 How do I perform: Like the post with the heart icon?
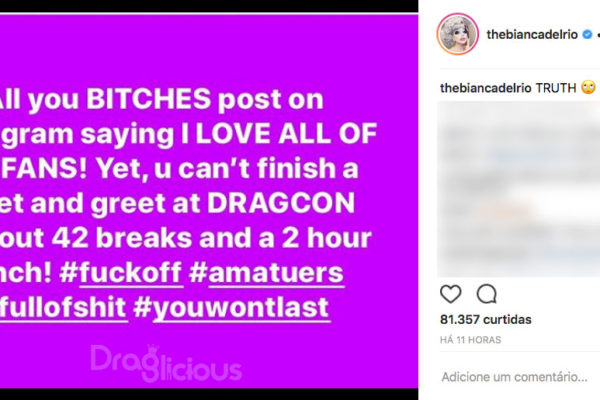coord(451,294)
